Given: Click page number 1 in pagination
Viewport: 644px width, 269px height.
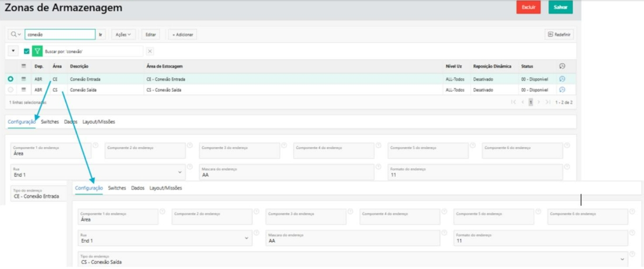Looking at the screenshot, I should 531,102.
